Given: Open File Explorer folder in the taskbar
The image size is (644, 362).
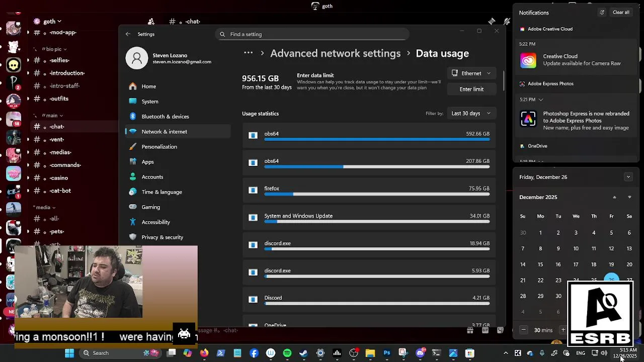Looking at the screenshot, I should [370, 353].
